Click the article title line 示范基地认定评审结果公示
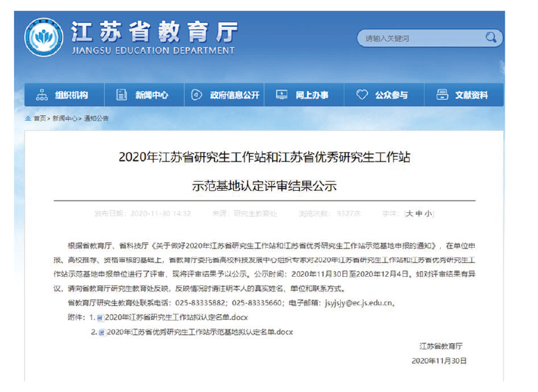 pos(264,186)
